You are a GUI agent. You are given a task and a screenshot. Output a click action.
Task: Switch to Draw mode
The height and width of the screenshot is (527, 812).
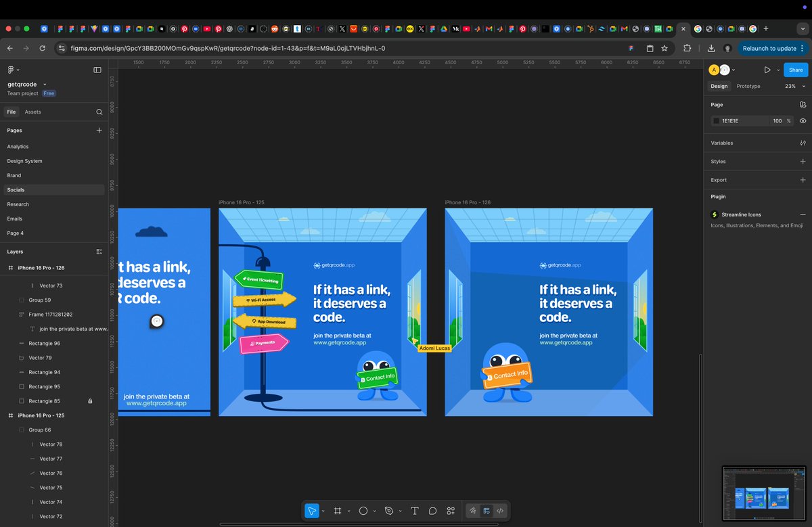coord(473,511)
